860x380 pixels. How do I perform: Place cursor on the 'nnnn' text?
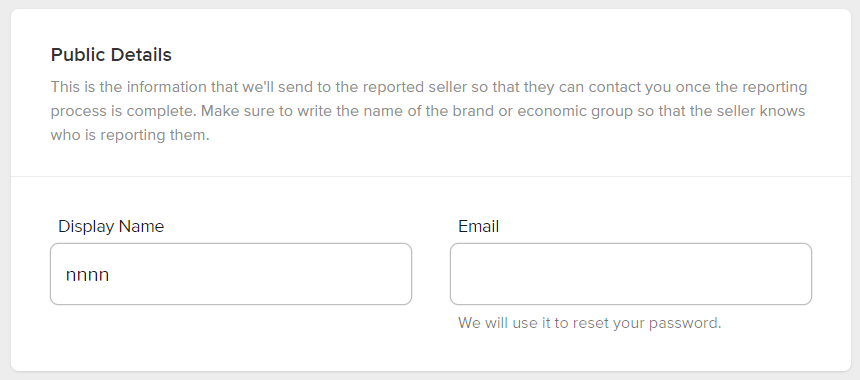tap(87, 275)
